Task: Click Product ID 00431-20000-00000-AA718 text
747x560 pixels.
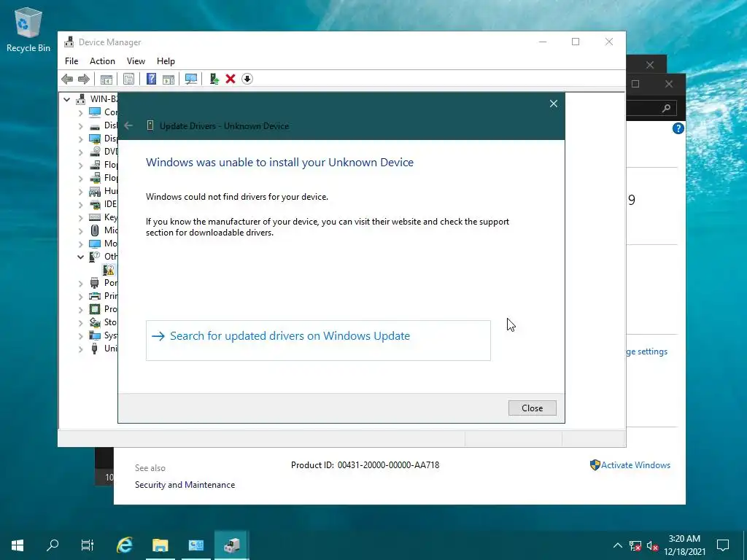Action: [x=365, y=465]
